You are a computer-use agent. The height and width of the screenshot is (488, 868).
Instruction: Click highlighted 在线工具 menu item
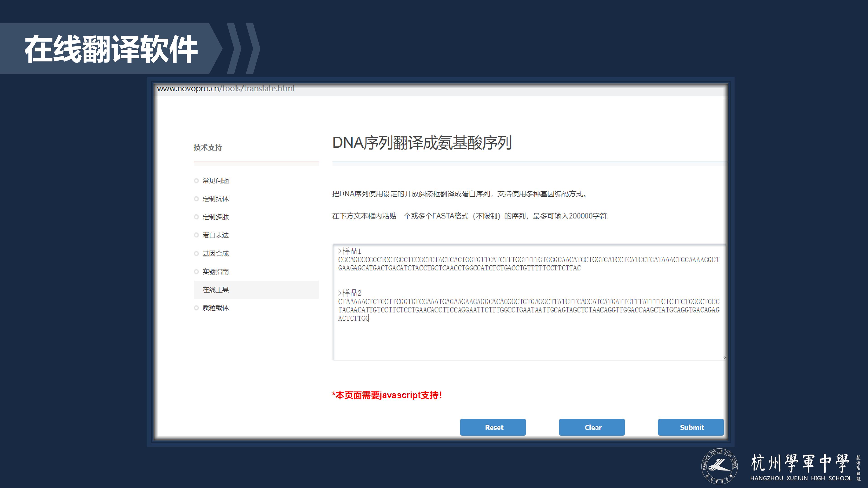point(256,290)
